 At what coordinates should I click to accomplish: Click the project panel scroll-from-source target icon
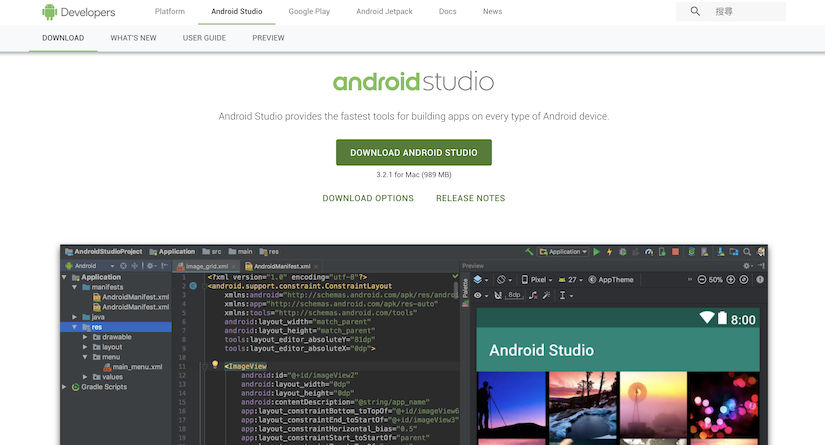[123, 266]
